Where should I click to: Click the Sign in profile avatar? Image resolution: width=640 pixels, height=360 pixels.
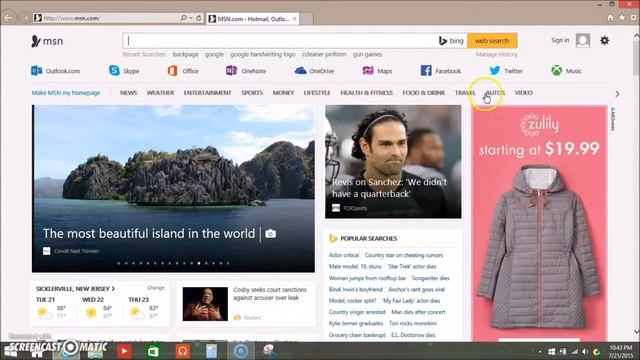pyautogui.click(x=583, y=40)
